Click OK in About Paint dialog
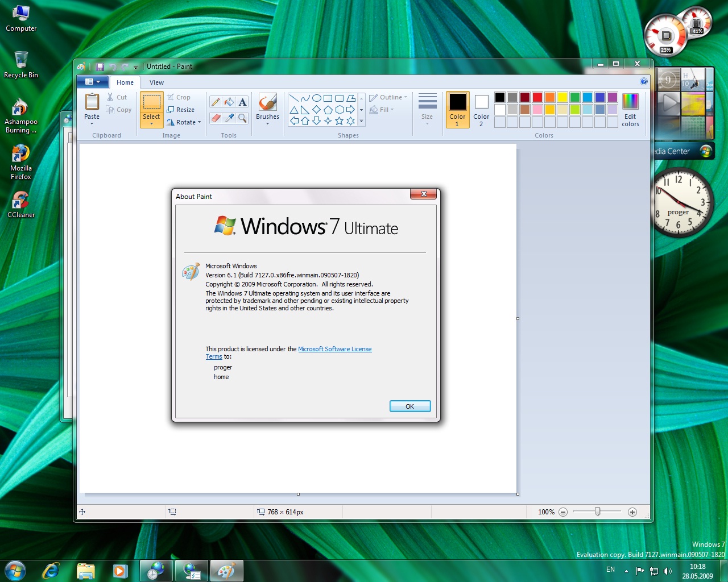Screen dimensions: 728x582 410,406
